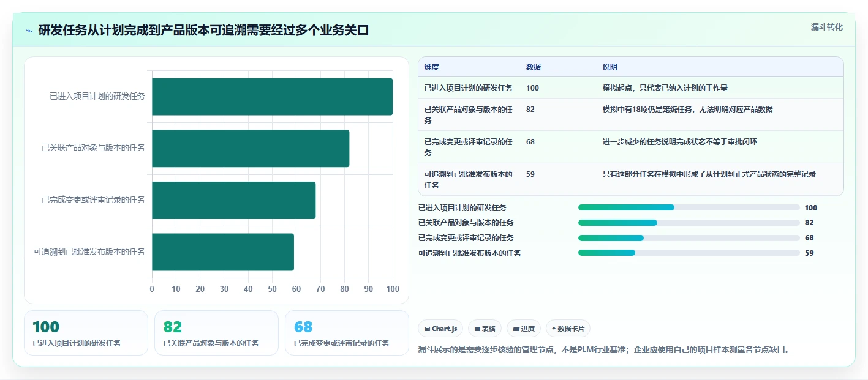Click description 模拟起点，只代表已纳入计划的工作量
Viewport: 868px width, 380px height.
click(665, 88)
